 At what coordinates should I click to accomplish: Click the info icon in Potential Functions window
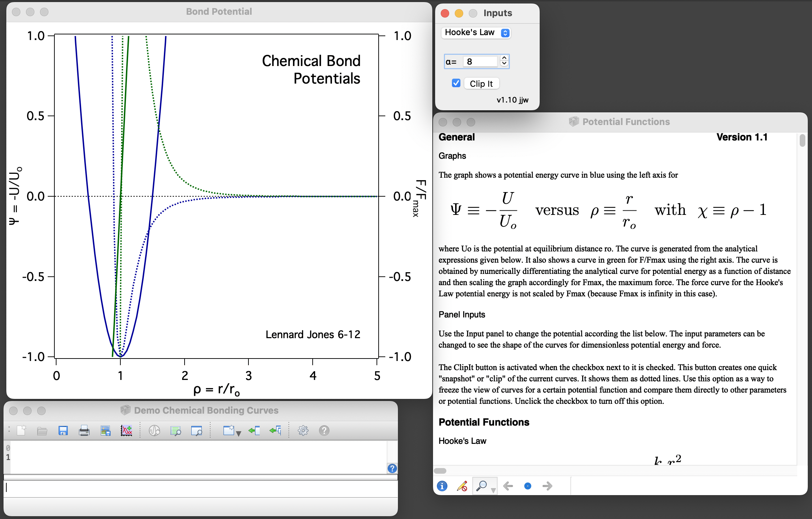[x=442, y=486]
